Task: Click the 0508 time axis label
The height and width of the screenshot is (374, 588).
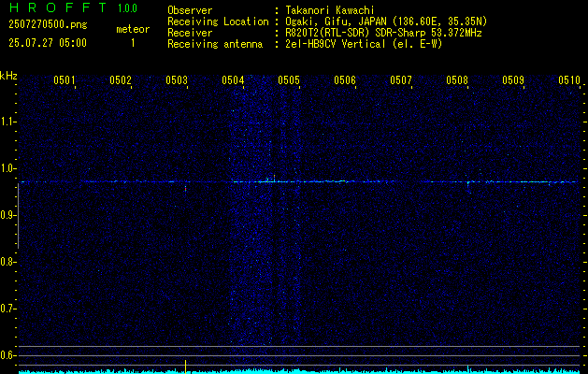Action: pos(457,79)
